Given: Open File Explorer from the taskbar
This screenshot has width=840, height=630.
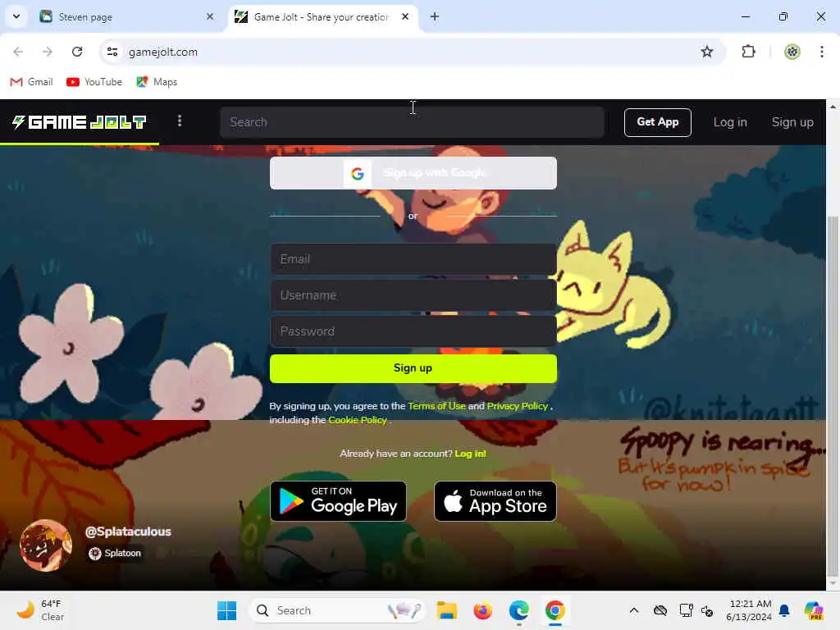Looking at the screenshot, I should tap(446, 610).
